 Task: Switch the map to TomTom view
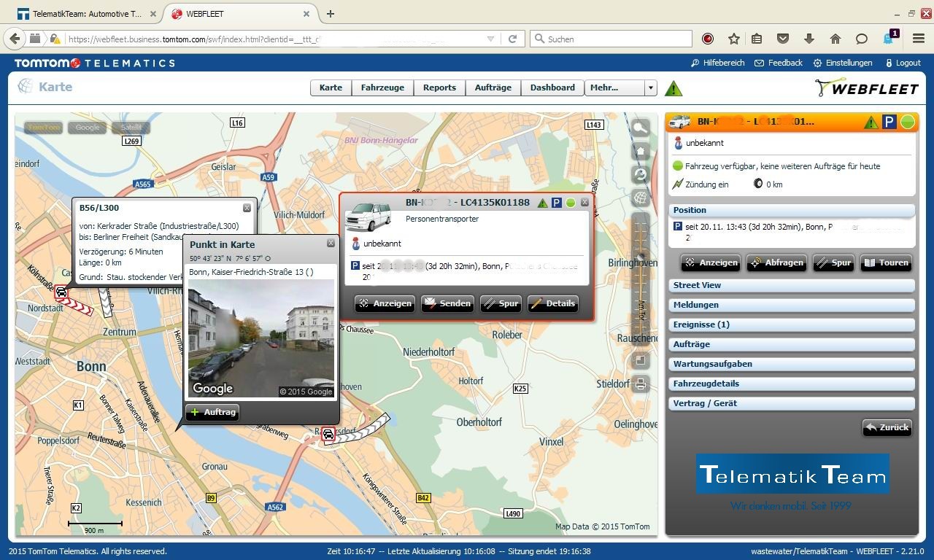pyautogui.click(x=43, y=127)
